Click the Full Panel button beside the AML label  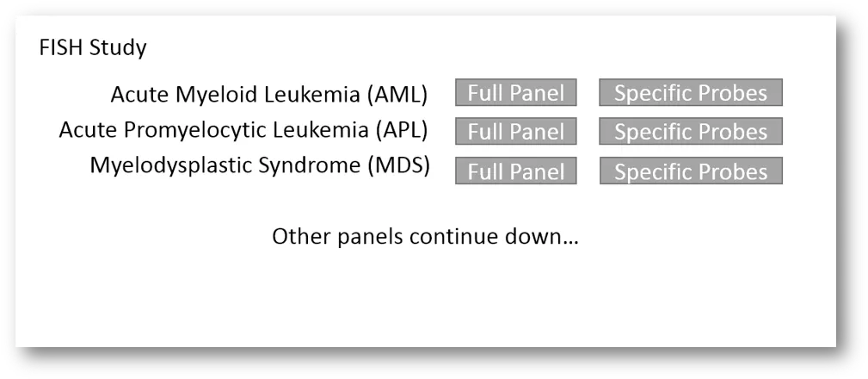point(516,92)
